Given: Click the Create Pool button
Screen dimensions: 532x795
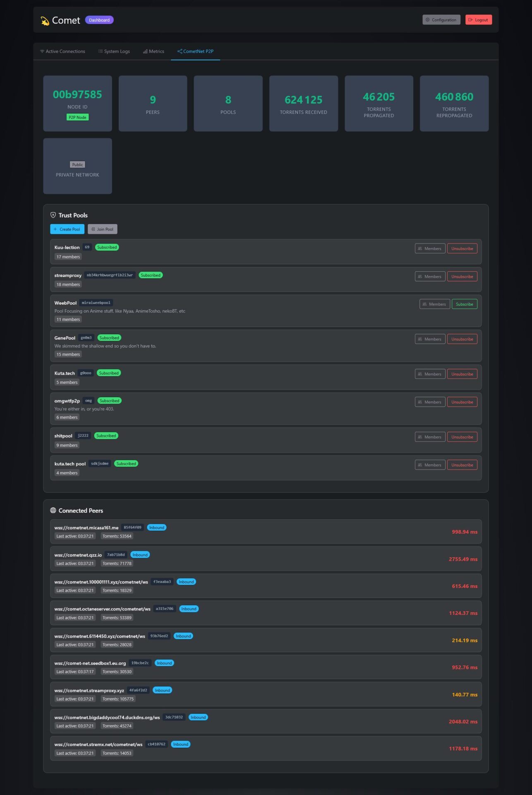Looking at the screenshot, I should click(67, 229).
